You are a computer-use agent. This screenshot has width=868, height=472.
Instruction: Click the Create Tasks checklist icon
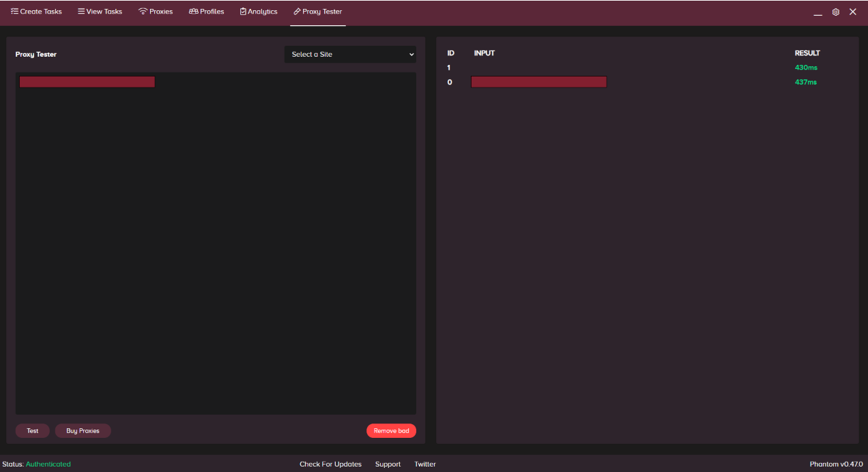click(x=14, y=12)
